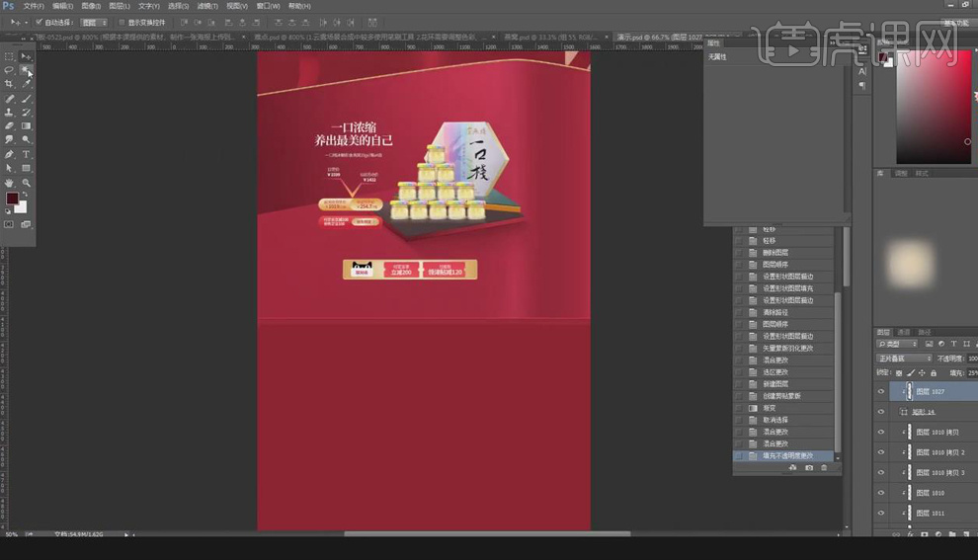Screen dimensions: 978x560
Task: Open the Move tool preset picker arrow
Action: pyautogui.click(x=27, y=23)
